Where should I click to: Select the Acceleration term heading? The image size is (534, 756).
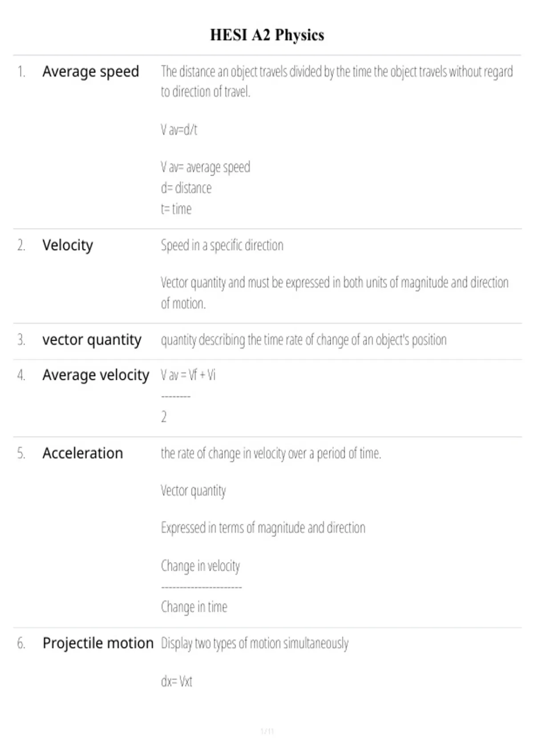point(83,453)
